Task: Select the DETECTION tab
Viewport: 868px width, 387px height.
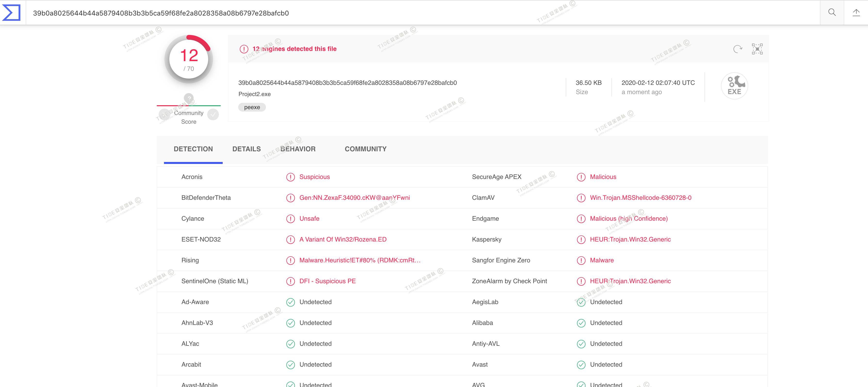Action: point(193,149)
